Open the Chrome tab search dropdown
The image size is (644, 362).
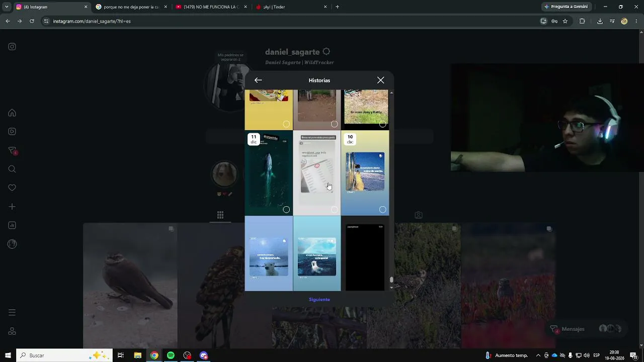[7, 7]
